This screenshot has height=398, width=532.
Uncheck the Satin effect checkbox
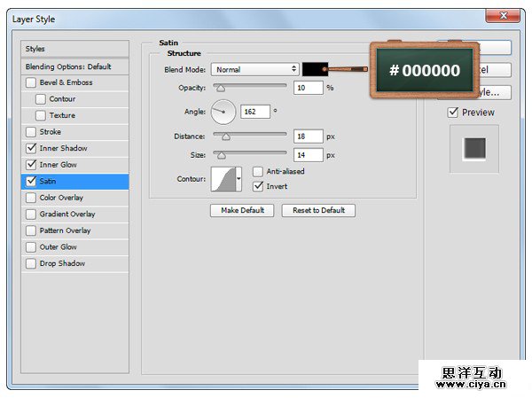point(31,181)
